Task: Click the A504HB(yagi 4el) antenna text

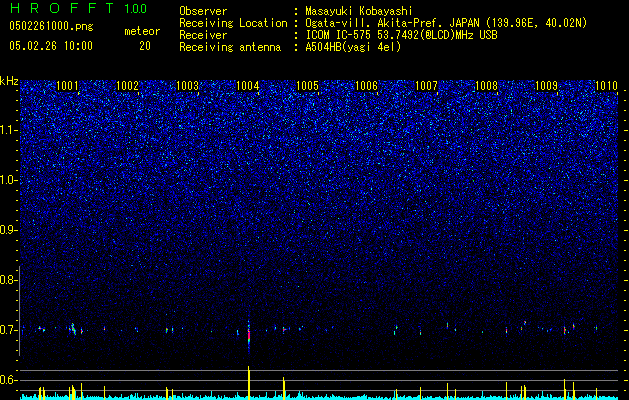Action: click(x=353, y=47)
